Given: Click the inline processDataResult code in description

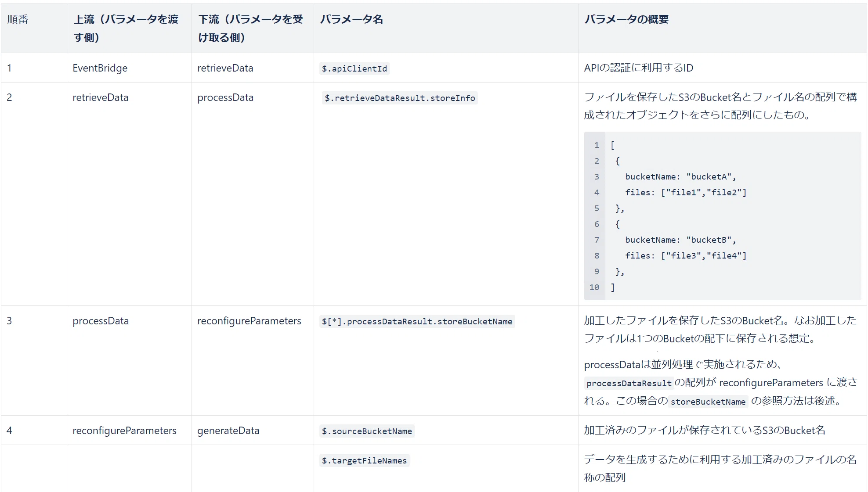Looking at the screenshot, I should [x=629, y=383].
